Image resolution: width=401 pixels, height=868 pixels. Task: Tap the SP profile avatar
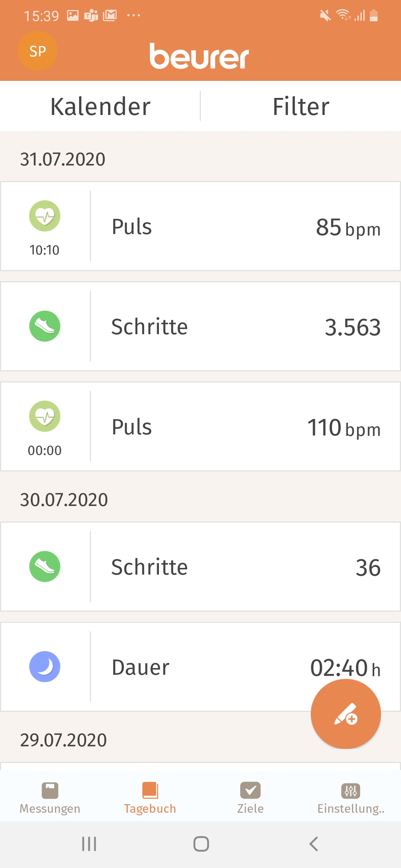coord(38,51)
